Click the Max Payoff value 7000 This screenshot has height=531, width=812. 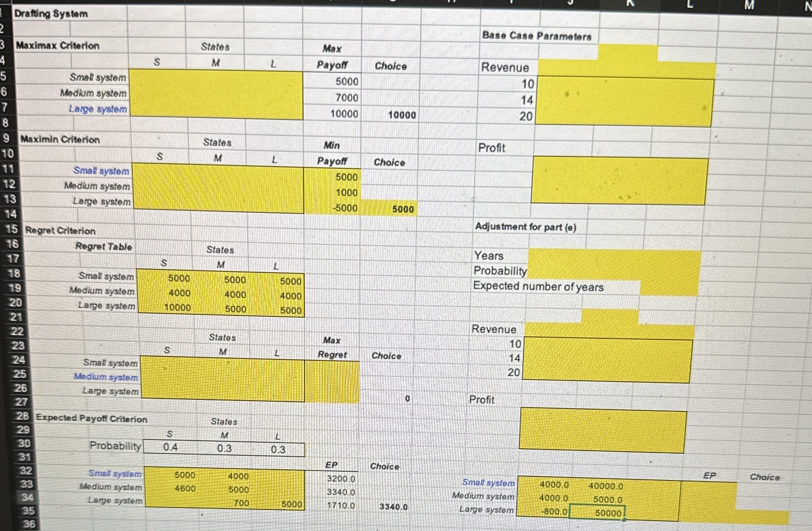[346, 98]
